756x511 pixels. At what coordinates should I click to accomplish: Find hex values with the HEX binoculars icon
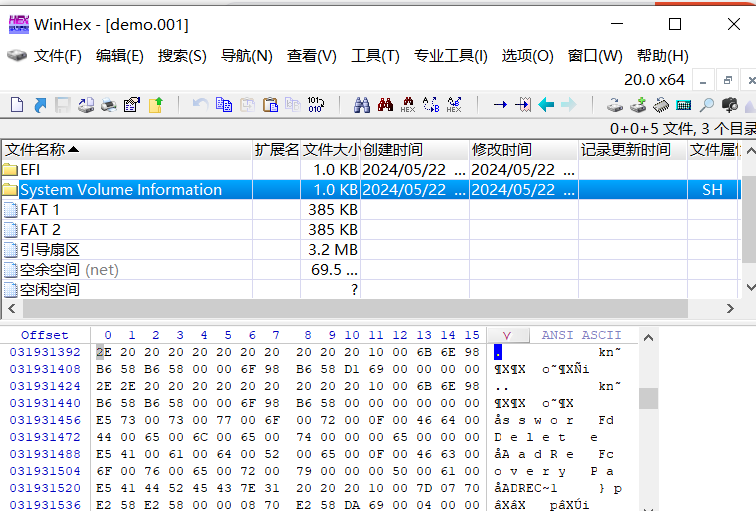(x=408, y=105)
